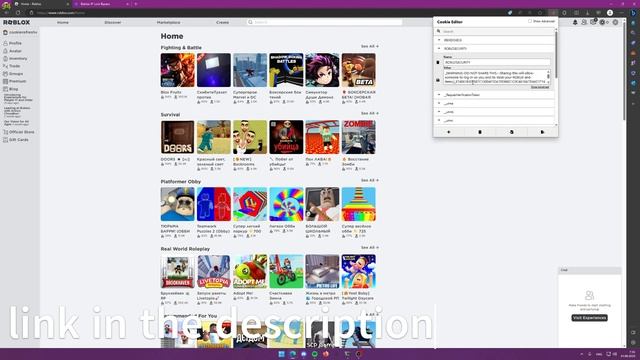Open Official Store from the sidebar

19,132
